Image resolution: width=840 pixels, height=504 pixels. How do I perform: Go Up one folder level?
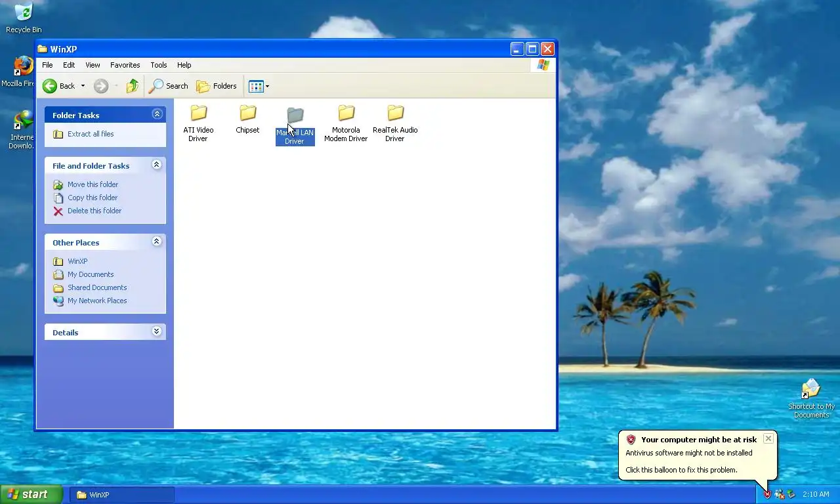(133, 86)
